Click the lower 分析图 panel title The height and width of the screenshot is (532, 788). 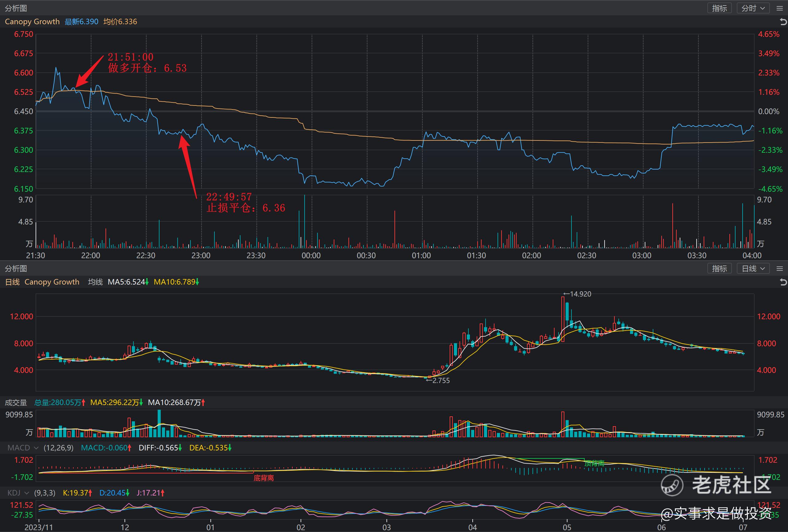coord(16,269)
